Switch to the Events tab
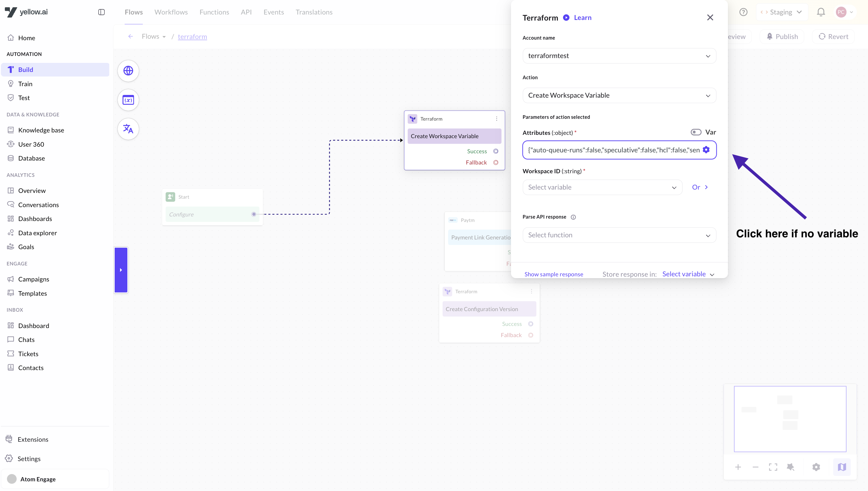Viewport: 868px width, 491px height. tap(274, 12)
